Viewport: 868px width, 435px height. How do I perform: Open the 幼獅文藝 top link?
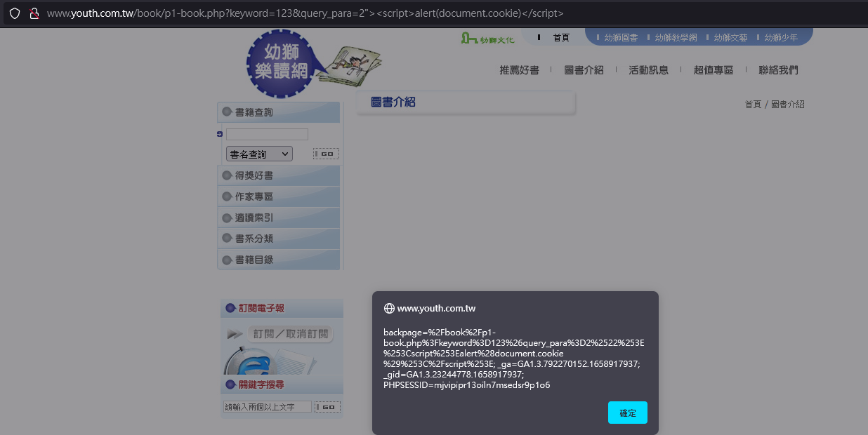730,38
